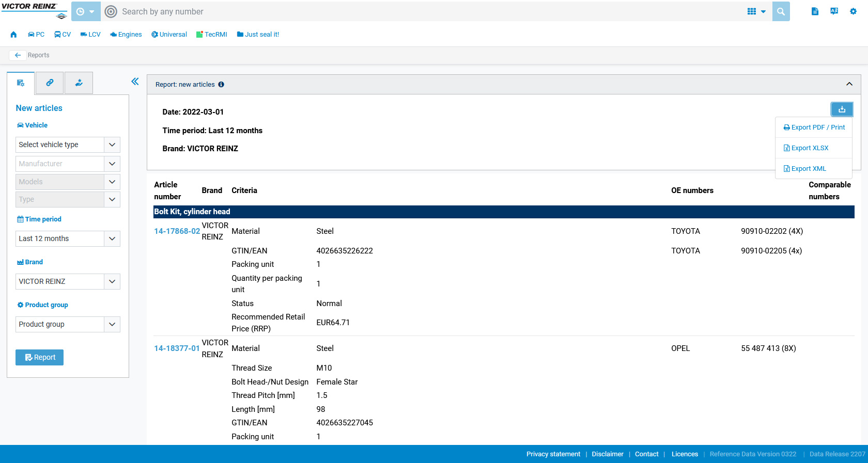
Task: Click the OE number 90910-02205 (4x)
Action: click(771, 251)
